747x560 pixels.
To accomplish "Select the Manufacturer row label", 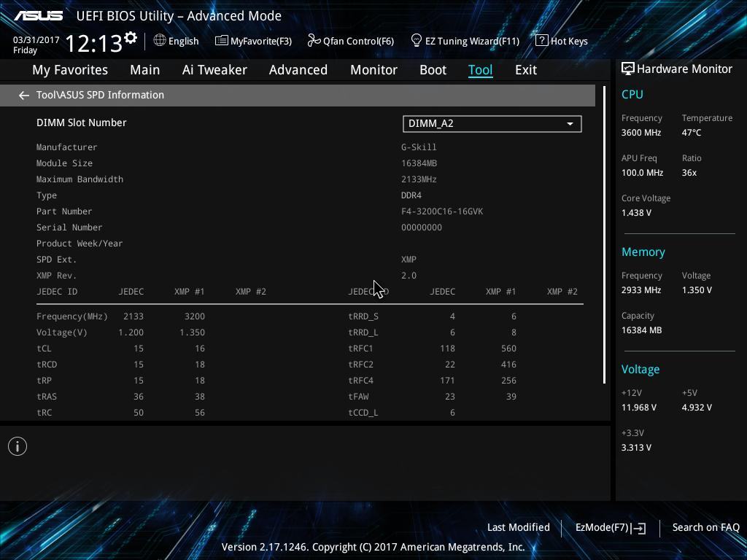I will [x=66, y=147].
